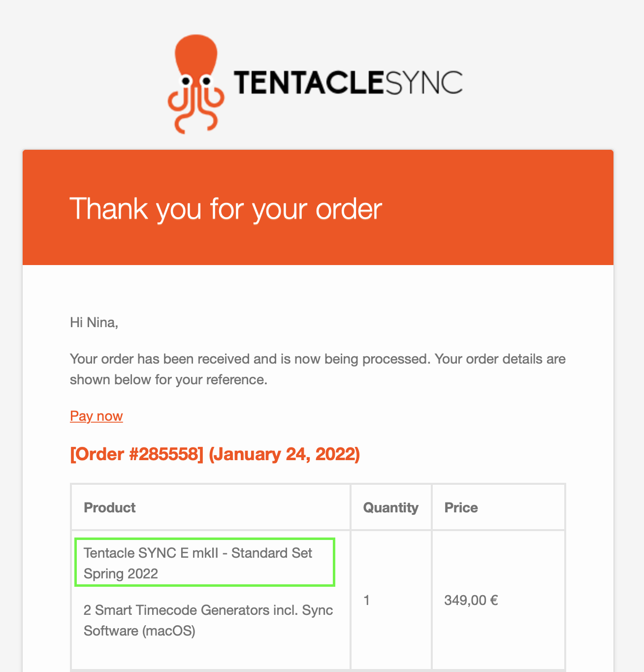Click the word SYNC in the logo
Viewport: 644px width, 672px height.
[x=423, y=82]
